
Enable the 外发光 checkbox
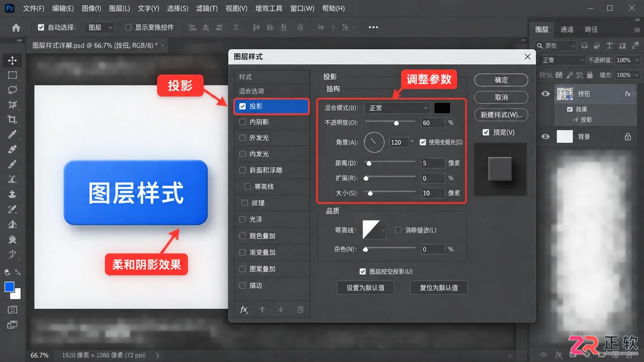point(242,138)
